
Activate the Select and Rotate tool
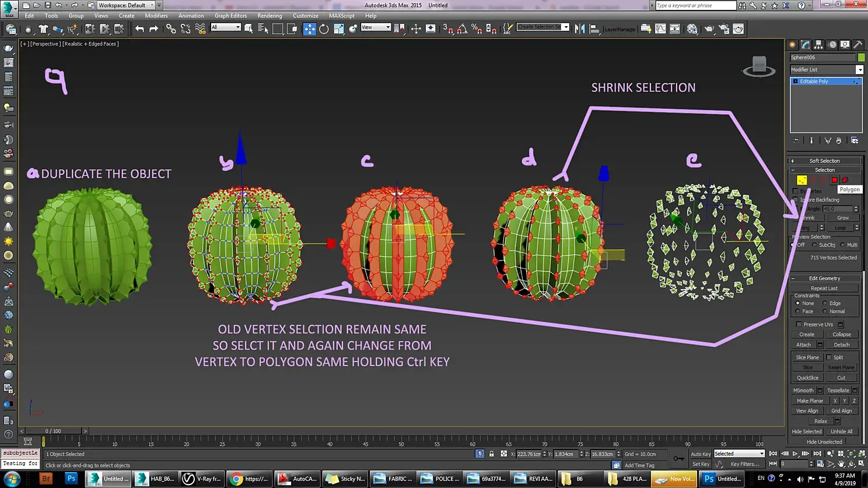[324, 29]
